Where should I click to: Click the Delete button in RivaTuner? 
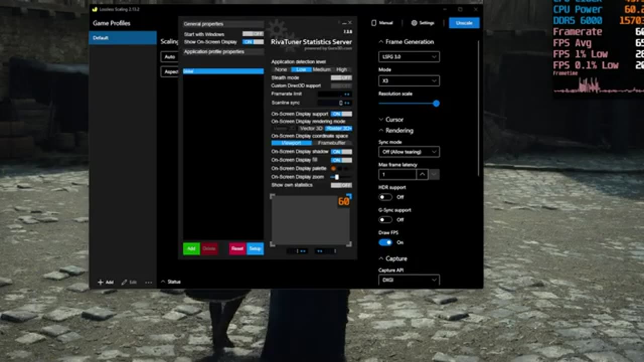209,248
